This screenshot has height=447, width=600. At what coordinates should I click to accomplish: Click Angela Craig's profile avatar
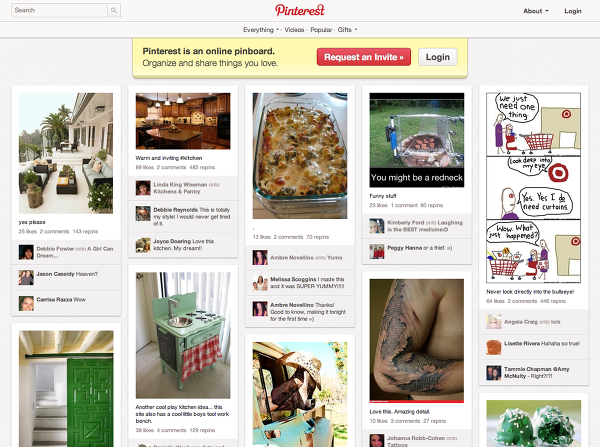coord(494,322)
